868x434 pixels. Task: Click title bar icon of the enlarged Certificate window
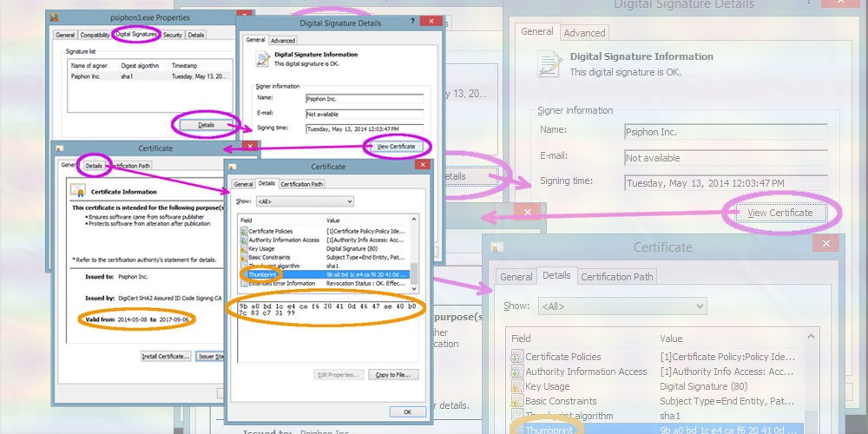[497, 247]
